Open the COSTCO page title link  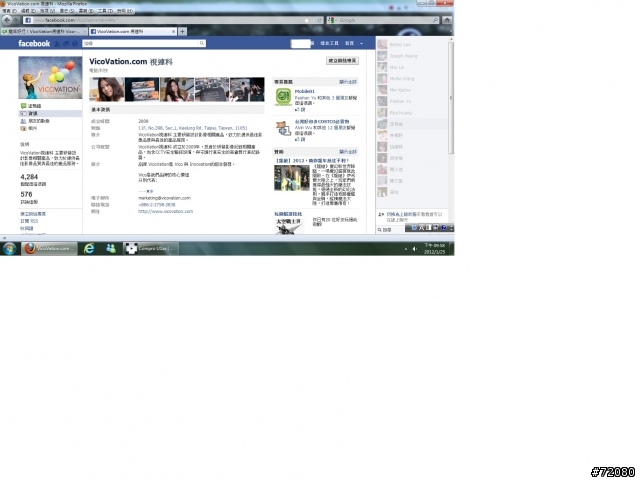click(322, 122)
